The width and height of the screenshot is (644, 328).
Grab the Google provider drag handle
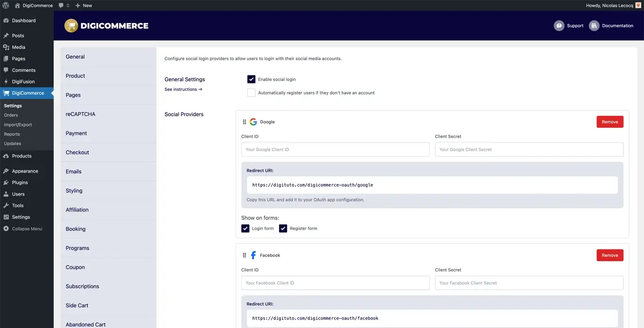pyautogui.click(x=244, y=122)
